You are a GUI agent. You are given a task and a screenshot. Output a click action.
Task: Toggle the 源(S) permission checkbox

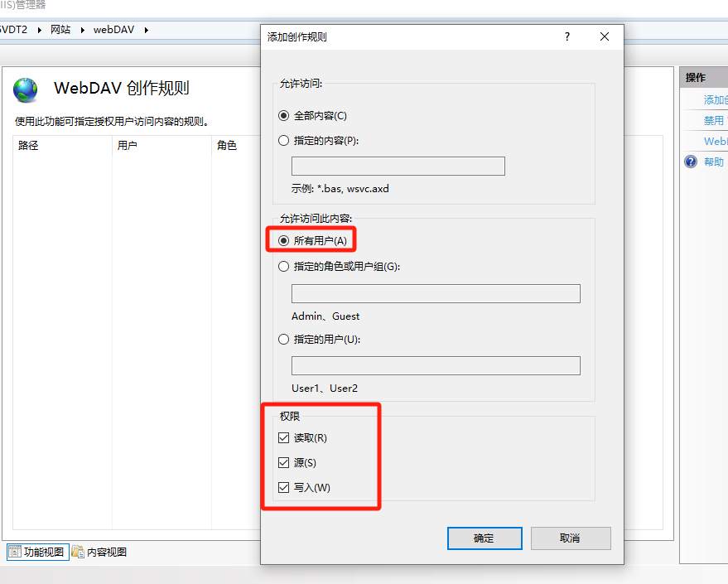pyautogui.click(x=284, y=463)
